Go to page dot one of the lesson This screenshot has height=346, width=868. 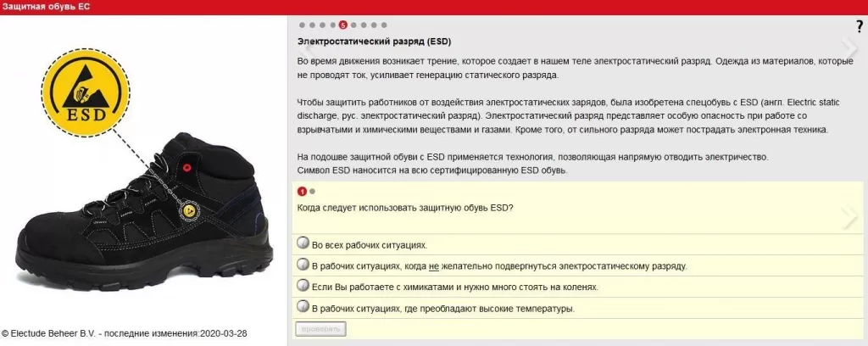[302, 25]
